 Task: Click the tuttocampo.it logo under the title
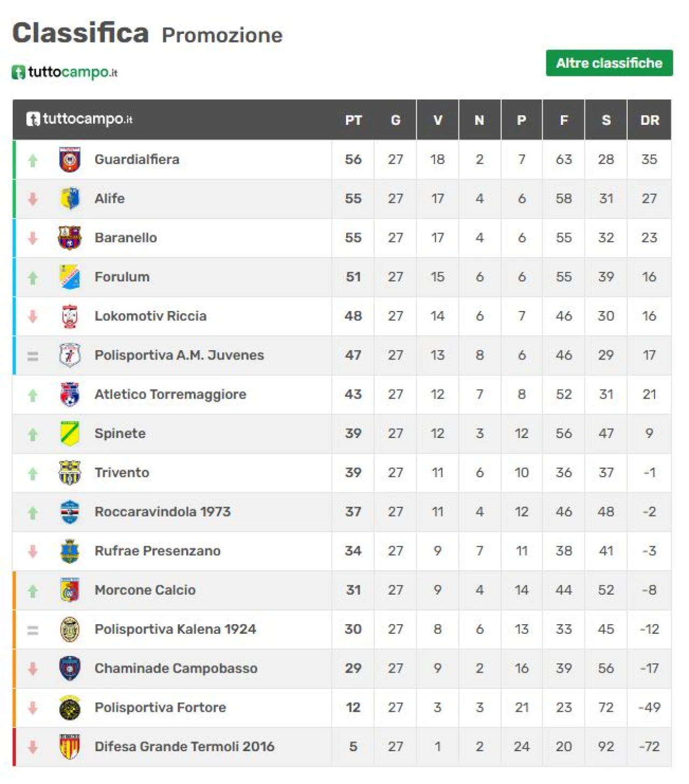[65, 72]
